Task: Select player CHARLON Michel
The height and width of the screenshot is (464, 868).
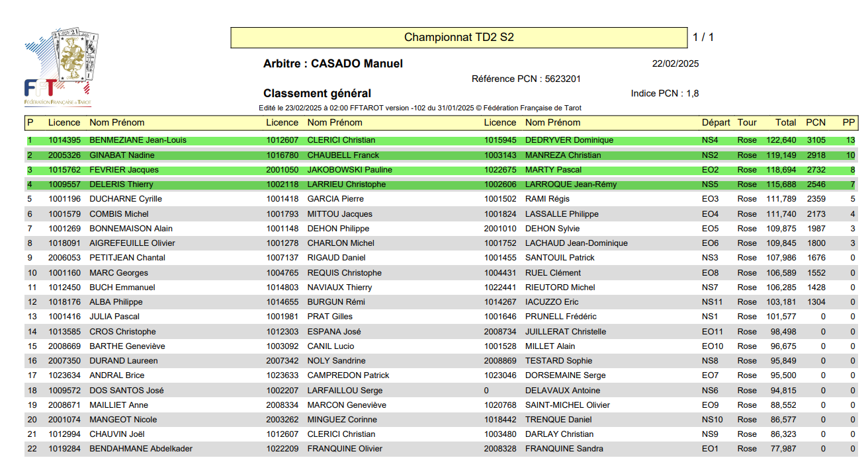Action: pyautogui.click(x=341, y=243)
